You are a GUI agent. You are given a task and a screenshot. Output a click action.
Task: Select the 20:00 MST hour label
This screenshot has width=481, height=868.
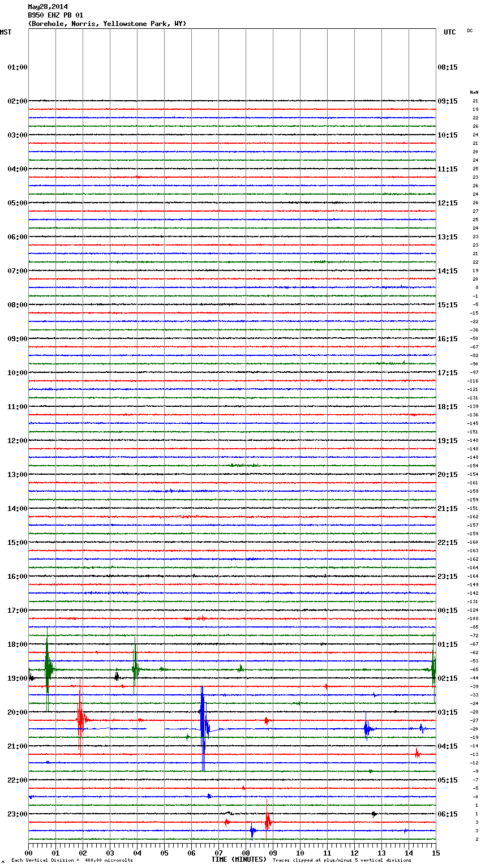pyautogui.click(x=18, y=712)
